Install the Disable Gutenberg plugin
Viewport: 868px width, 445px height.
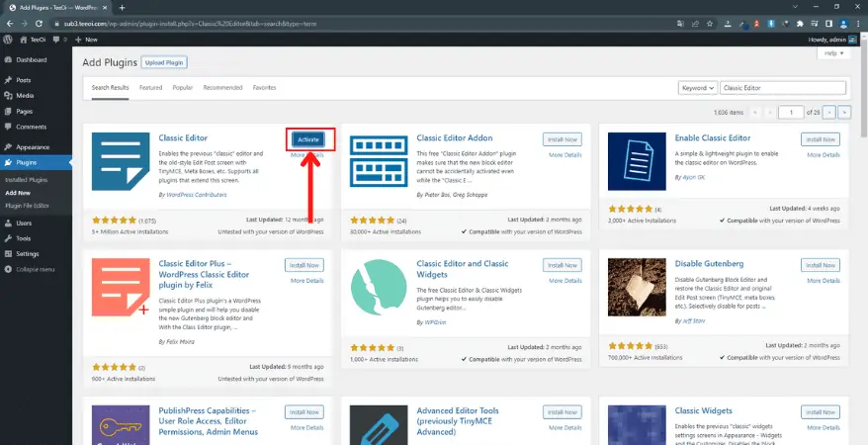(821, 265)
